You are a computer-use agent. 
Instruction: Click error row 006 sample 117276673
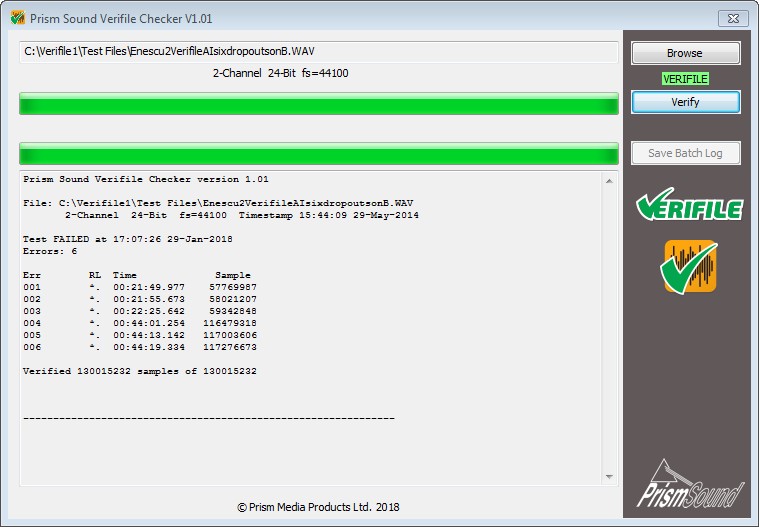(x=230, y=347)
